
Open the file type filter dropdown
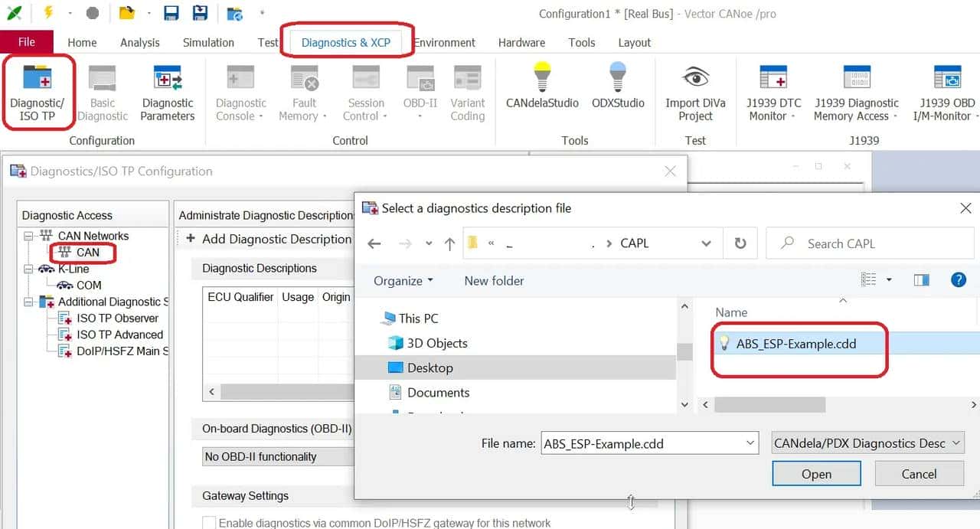(x=868, y=443)
